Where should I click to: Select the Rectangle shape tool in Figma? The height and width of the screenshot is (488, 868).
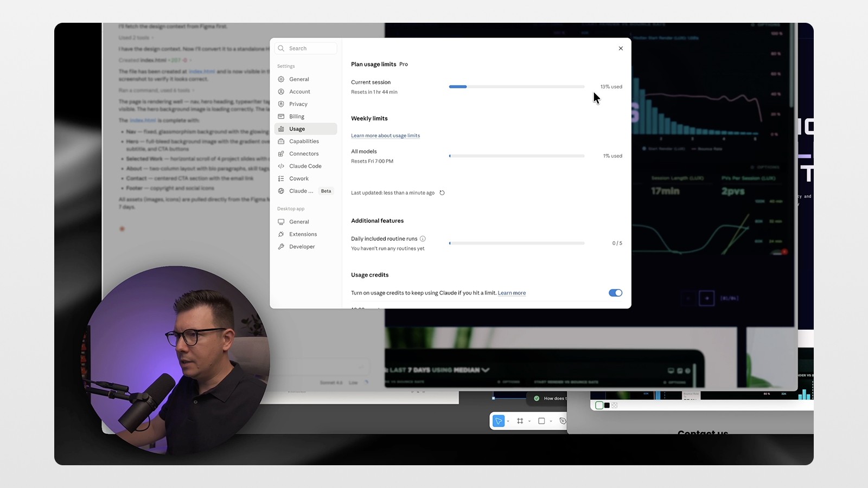(x=541, y=421)
